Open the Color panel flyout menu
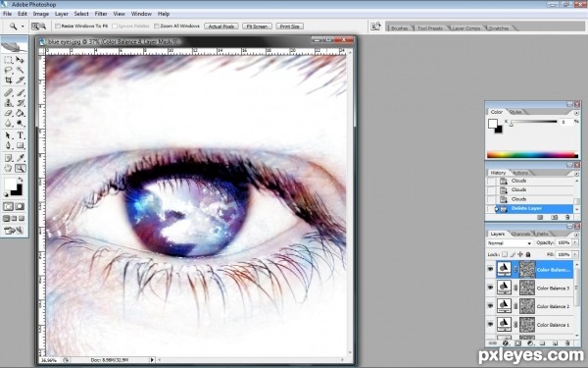The width and height of the screenshot is (588, 368). pos(576,112)
